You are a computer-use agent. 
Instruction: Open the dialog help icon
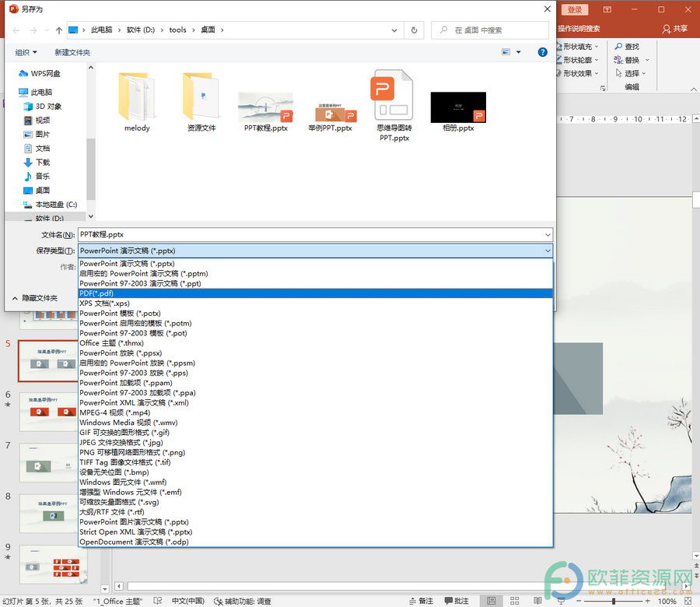(542, 52)
